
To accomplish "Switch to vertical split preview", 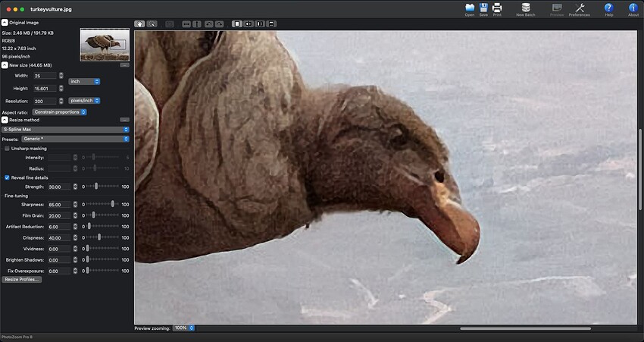I will pos(260,24).
